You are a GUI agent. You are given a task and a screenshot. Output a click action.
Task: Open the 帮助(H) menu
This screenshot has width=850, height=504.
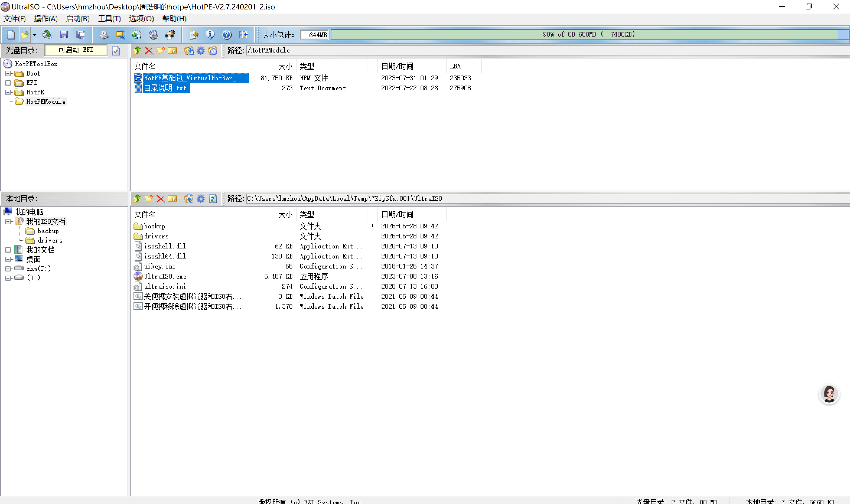point(174,19)
